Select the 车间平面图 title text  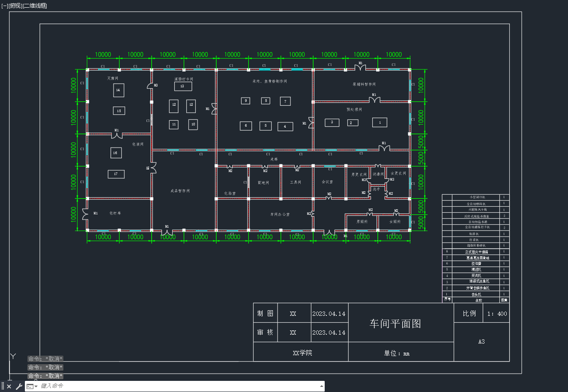395,324
